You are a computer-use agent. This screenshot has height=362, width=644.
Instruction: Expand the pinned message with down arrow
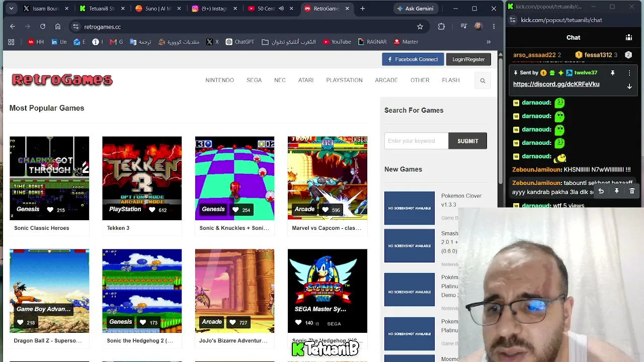[629, 86]
